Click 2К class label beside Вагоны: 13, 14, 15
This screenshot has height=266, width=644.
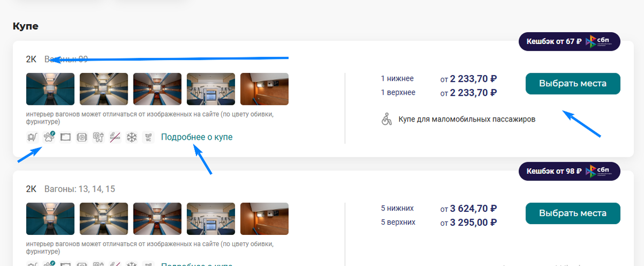(31, 189)
